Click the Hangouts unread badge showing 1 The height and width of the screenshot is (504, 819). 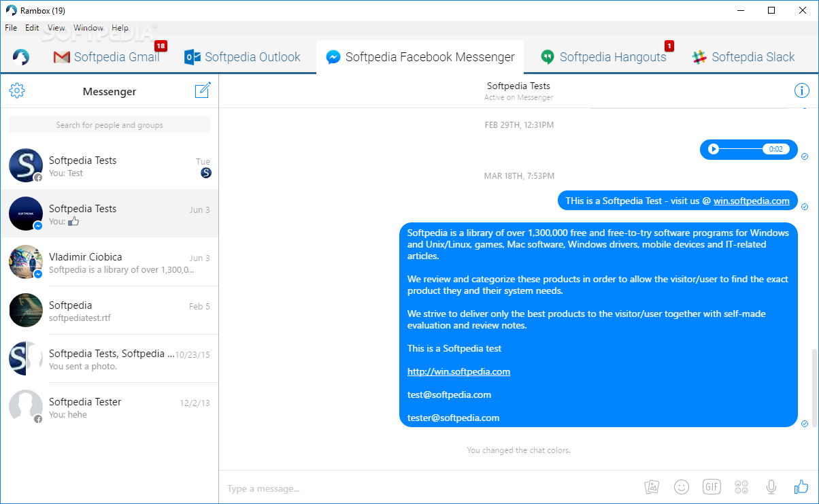[669, 46]
